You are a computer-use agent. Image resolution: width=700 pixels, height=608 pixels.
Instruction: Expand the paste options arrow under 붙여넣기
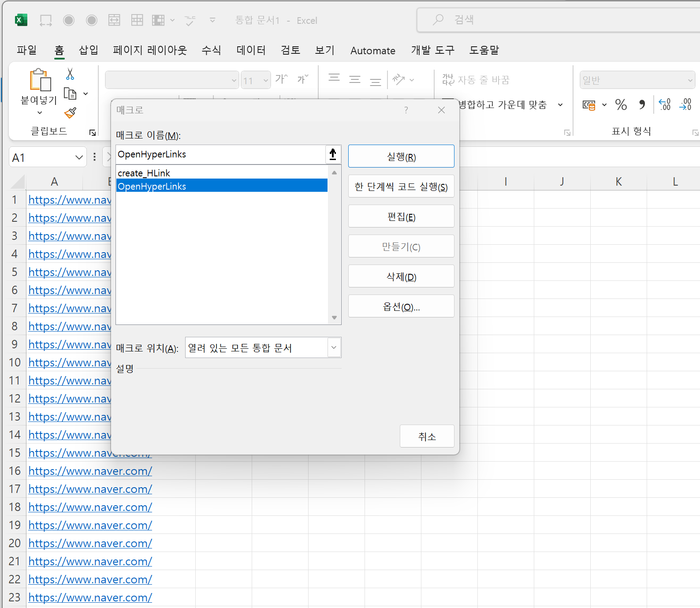click(40, 113)
